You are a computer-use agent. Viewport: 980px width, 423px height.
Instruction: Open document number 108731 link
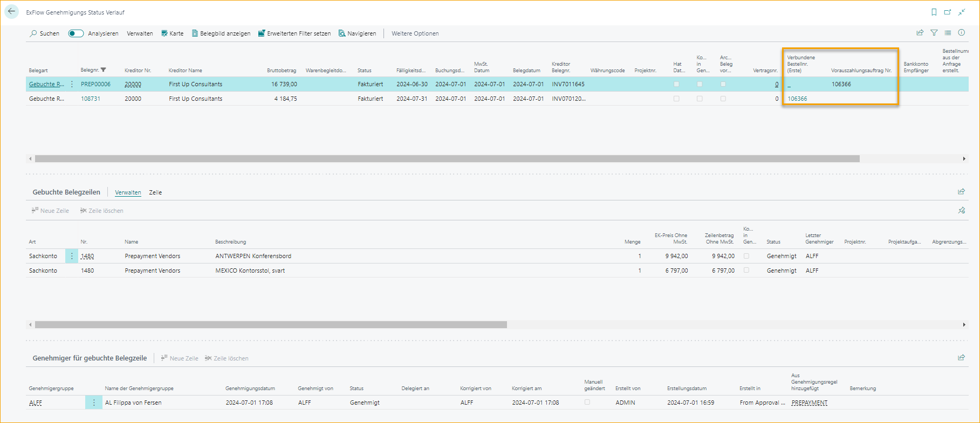(91, 99)
